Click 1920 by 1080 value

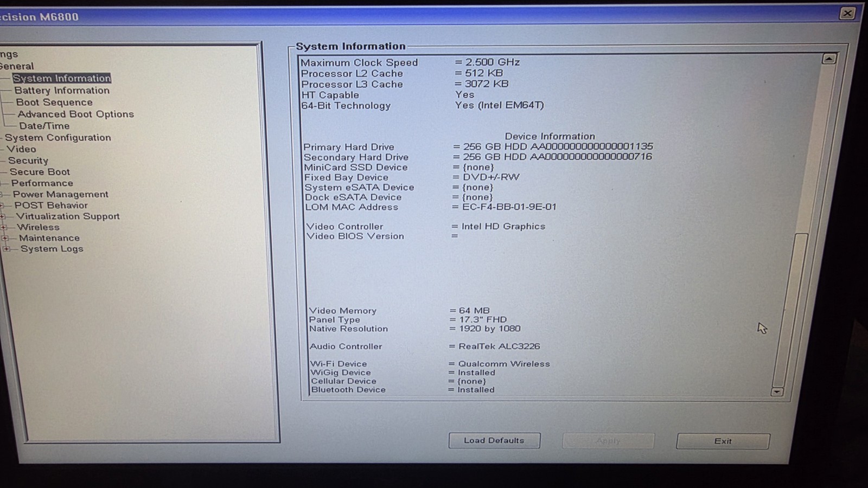489,329
